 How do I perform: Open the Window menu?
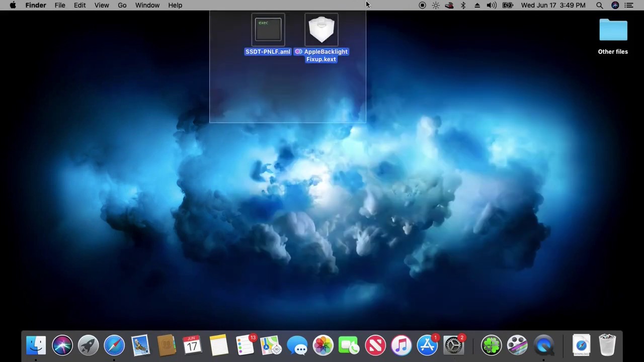click(147, 5)
